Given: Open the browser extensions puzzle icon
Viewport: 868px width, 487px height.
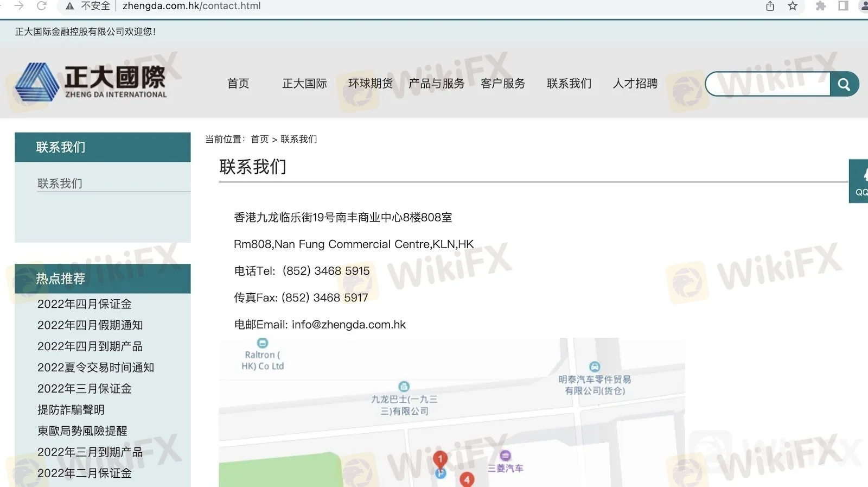Looking at the screenshot, I should point(820,6).
